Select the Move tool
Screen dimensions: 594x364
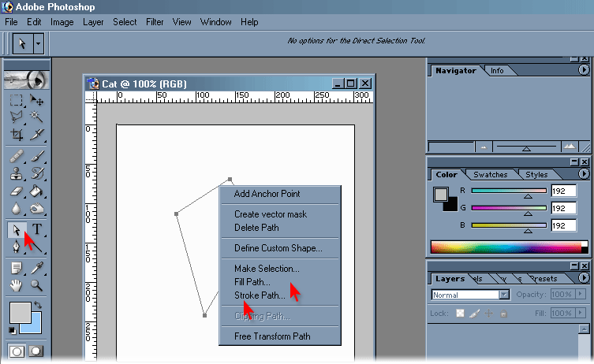[37, 100]
